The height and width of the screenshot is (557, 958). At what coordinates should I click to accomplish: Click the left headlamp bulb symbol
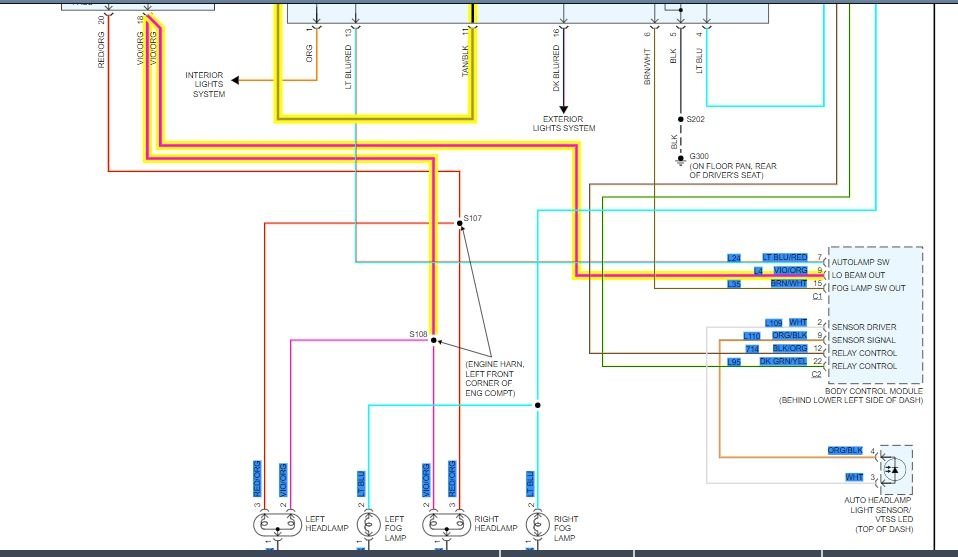click(x=277, y=525)
